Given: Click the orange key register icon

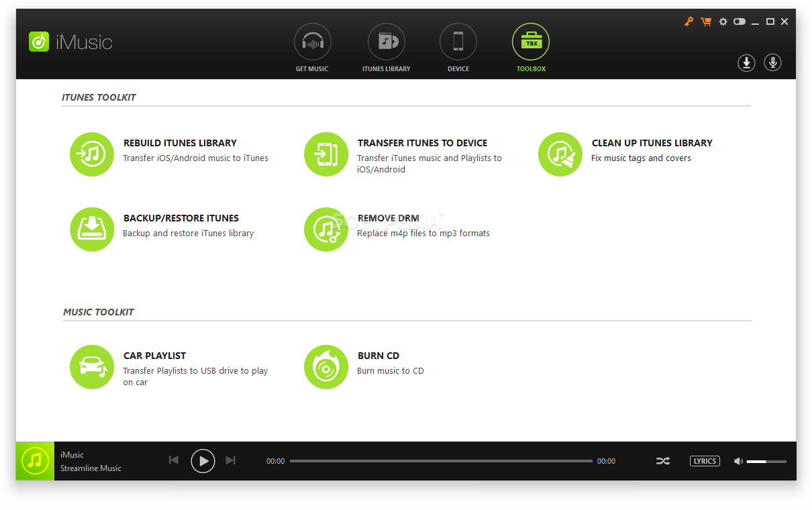Looking at the screenshot, I should pos(689,21).
